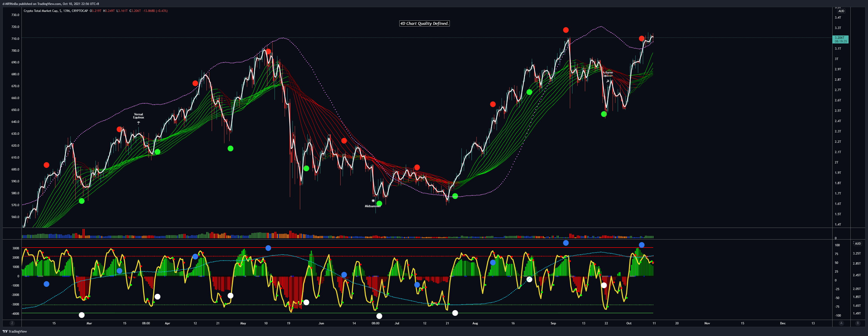Click the -400B label on oscillator left scale
Screen dimensions: 868x336
tap(15, 313)
